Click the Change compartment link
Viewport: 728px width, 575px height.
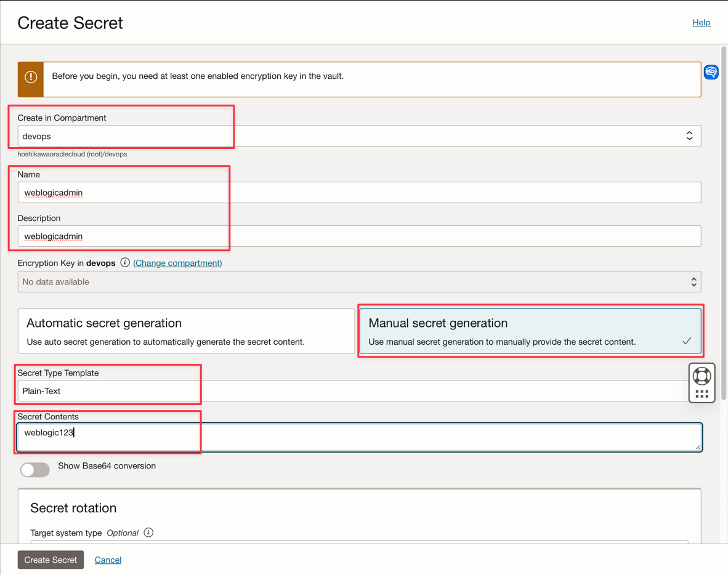pyautogui.click(x=177, y=263)
